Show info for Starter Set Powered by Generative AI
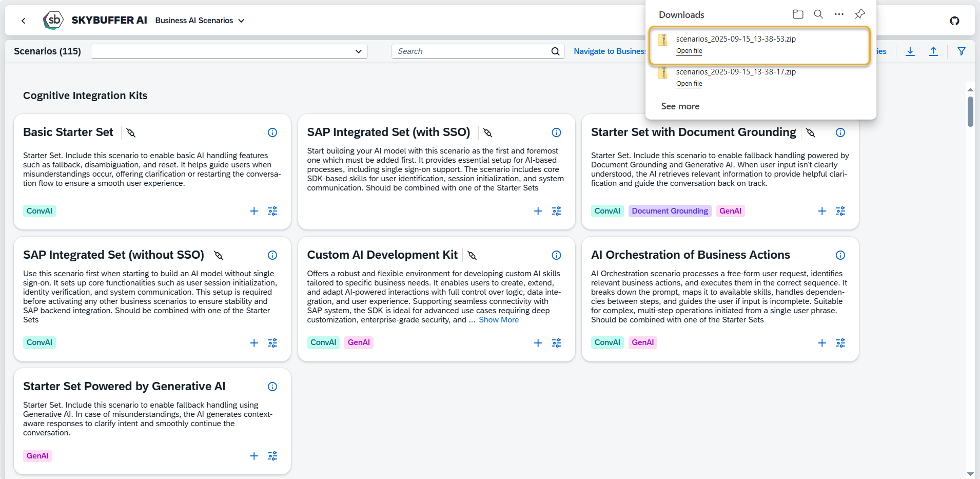This screenshot has width=980, height=479. point(272,387)
